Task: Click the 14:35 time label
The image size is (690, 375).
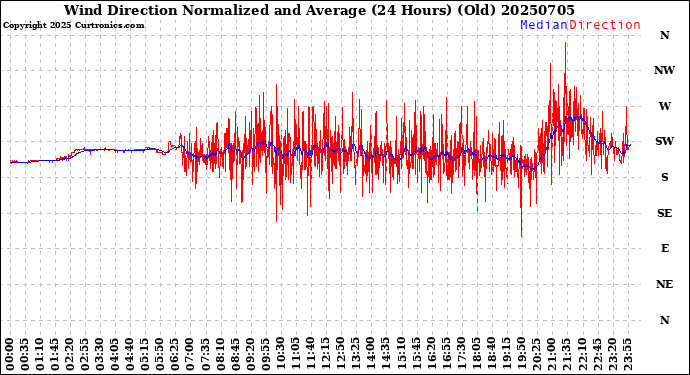Action: [x=386, y=354]
